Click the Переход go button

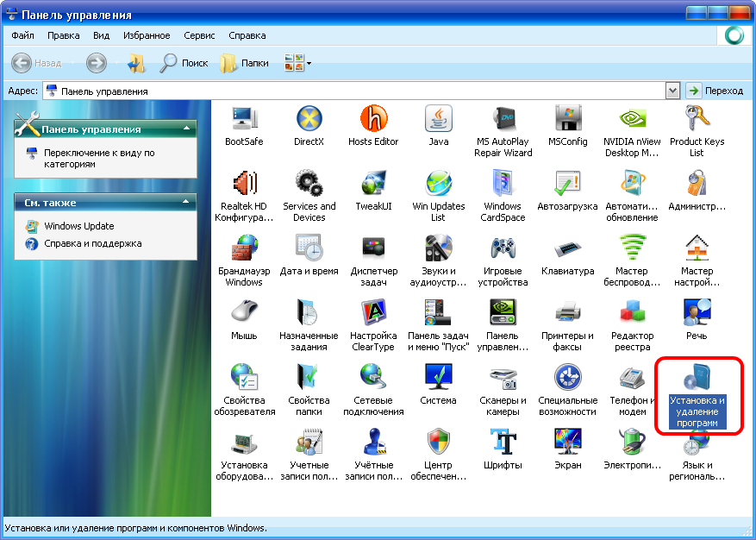click(715, 91)
